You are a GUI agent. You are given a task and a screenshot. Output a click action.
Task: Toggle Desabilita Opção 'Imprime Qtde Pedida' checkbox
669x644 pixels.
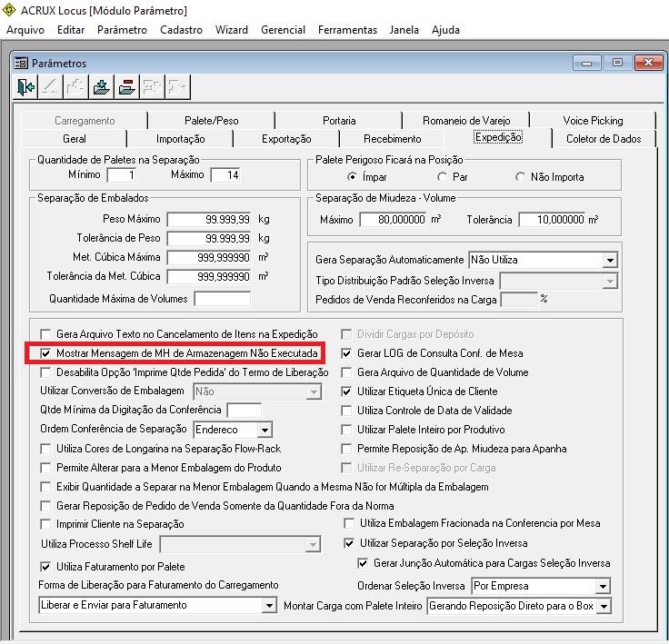pos(45,372)
